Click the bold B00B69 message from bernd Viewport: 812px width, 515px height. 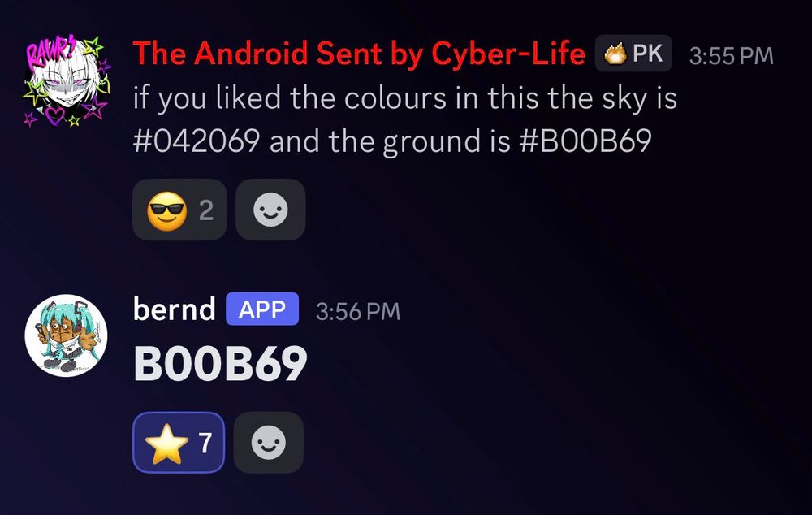(x=220, y=364)
